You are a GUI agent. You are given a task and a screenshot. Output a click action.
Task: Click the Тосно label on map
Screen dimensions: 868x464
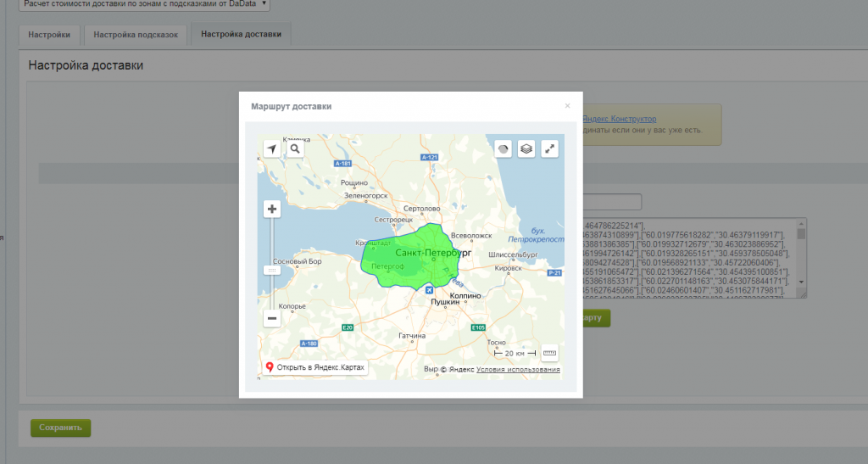point(497,343)
